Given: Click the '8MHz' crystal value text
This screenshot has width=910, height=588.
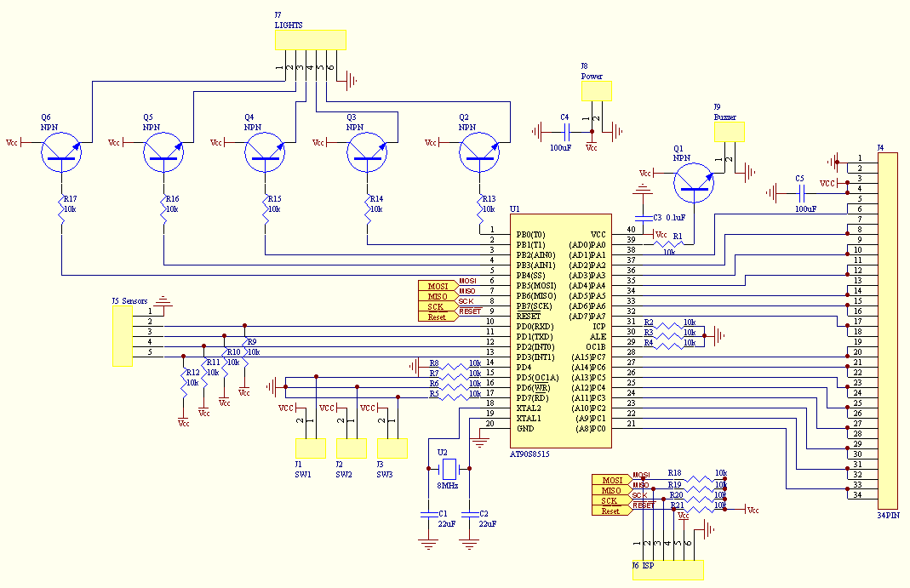Looking at the screenshot, I should coord(448,485).
